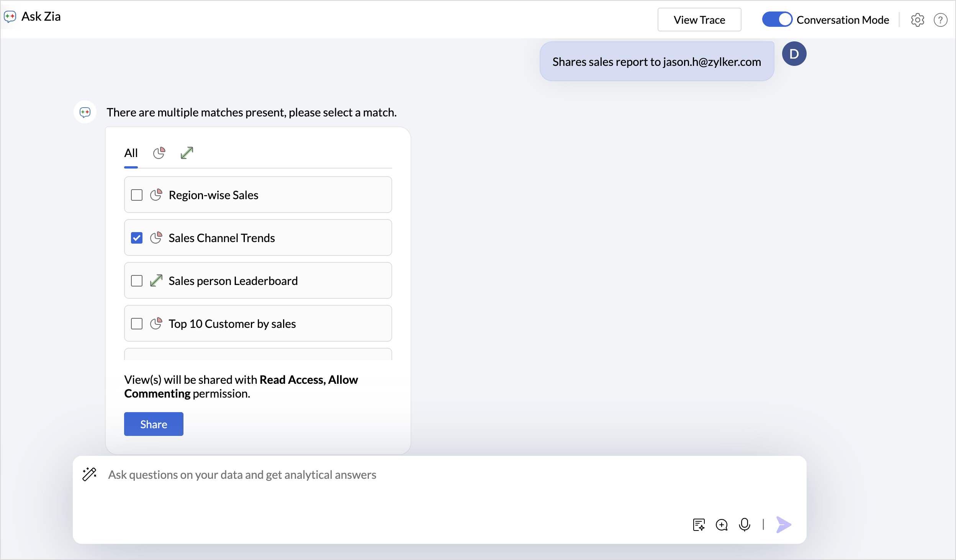The height and width of the screenshot is (560, 956).
Task: Click the microphone voice input icon
Action: [x=744, y=524]
